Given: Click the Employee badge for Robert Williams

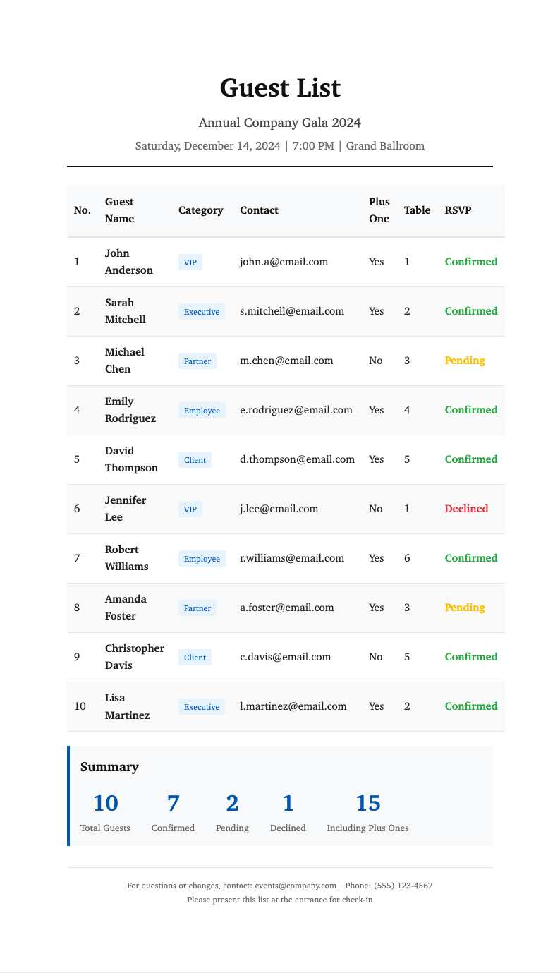Looking at the screenshot, I should (202, 559).
